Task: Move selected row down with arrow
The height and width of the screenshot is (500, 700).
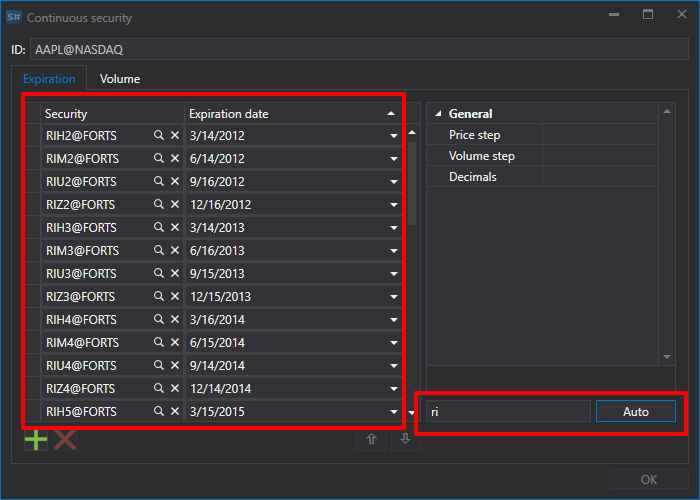Action: [405, 439]
